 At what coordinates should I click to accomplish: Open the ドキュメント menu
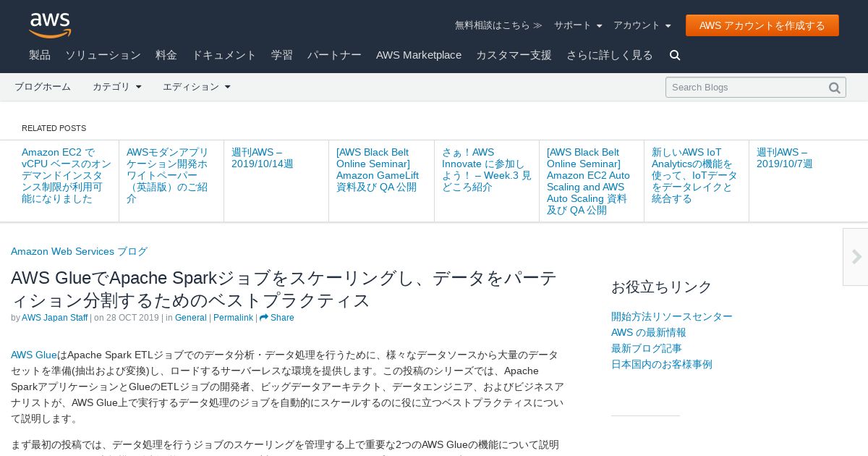pyautogui.click(x=224, y=55)
